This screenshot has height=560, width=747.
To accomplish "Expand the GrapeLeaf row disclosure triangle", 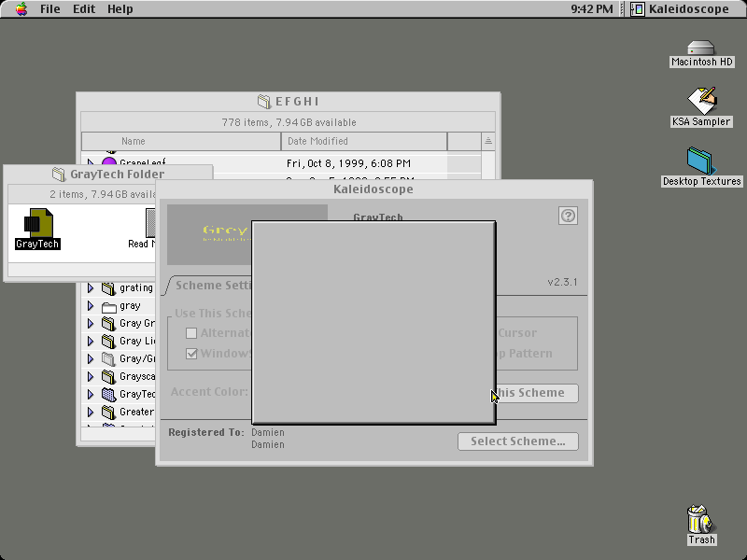I will (x=91, y=162).
